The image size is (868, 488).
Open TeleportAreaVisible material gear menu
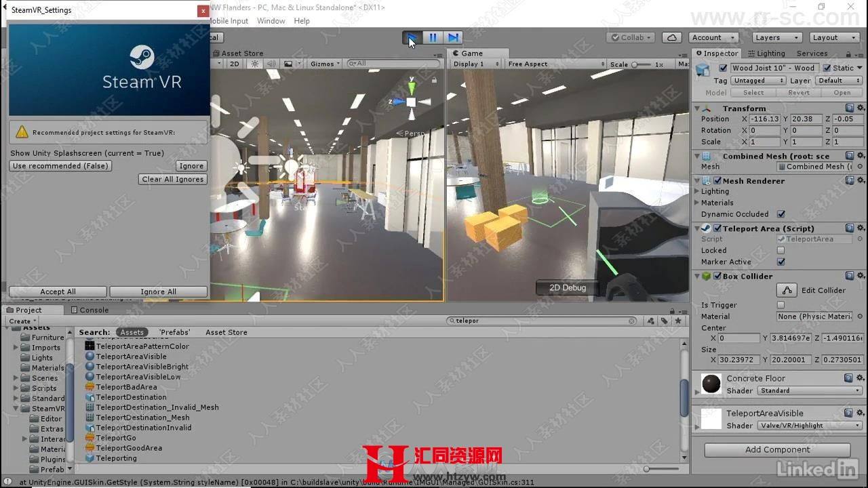860,413
